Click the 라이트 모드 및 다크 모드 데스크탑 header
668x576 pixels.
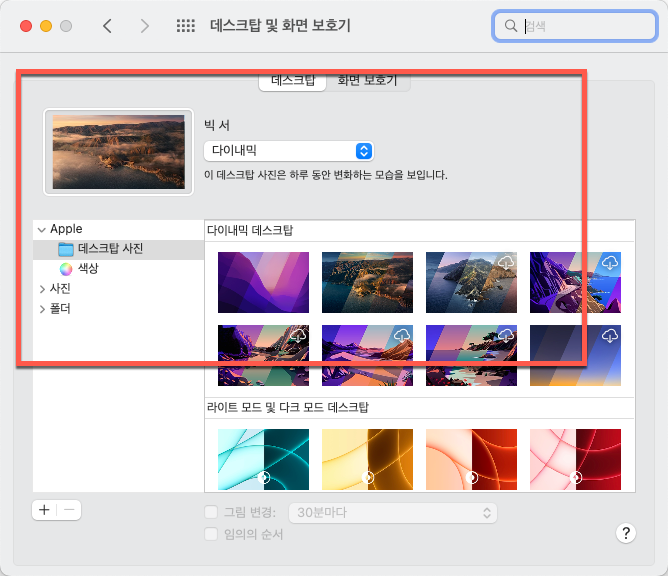(288, 407)
